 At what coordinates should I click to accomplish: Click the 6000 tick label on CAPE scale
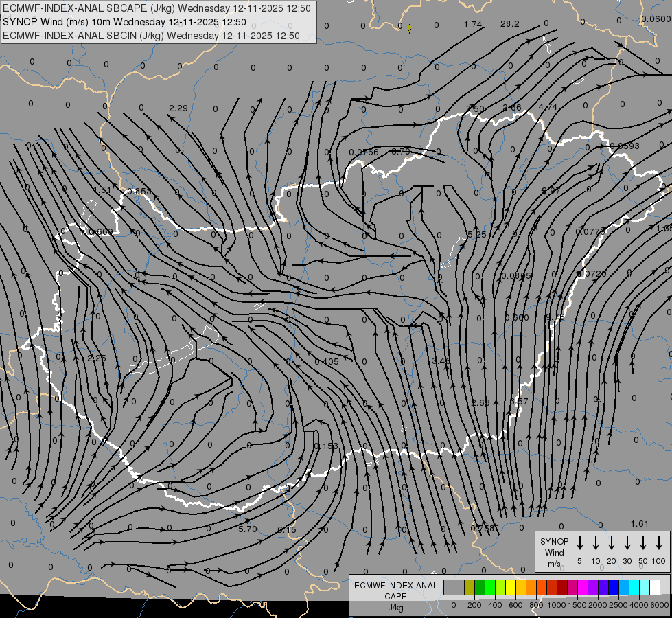tap(659, 605)
